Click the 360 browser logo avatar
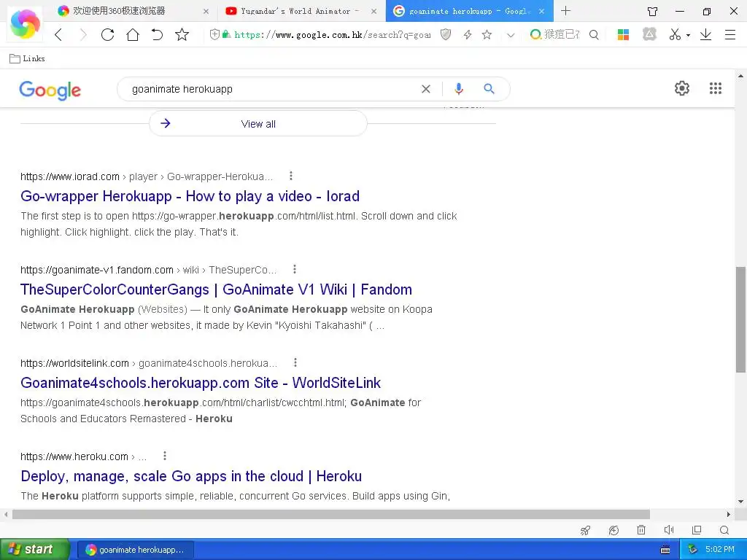 tap(25, 23)
